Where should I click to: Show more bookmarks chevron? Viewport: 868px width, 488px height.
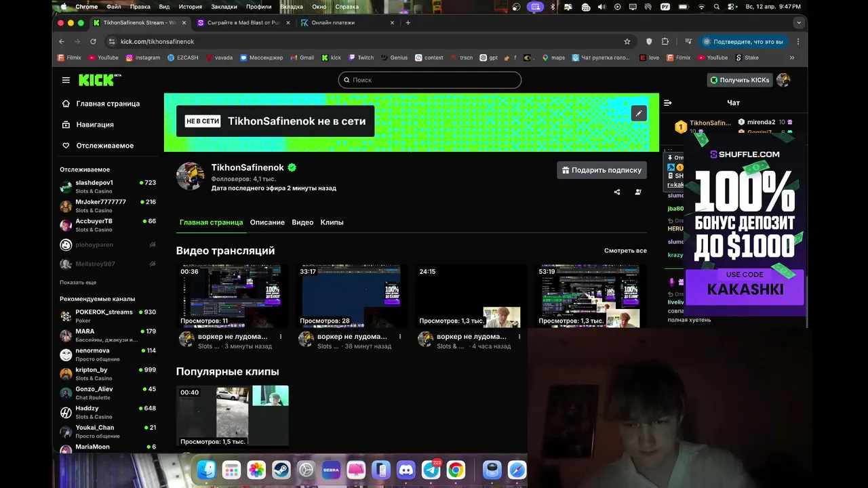click(x=792, y=58)
